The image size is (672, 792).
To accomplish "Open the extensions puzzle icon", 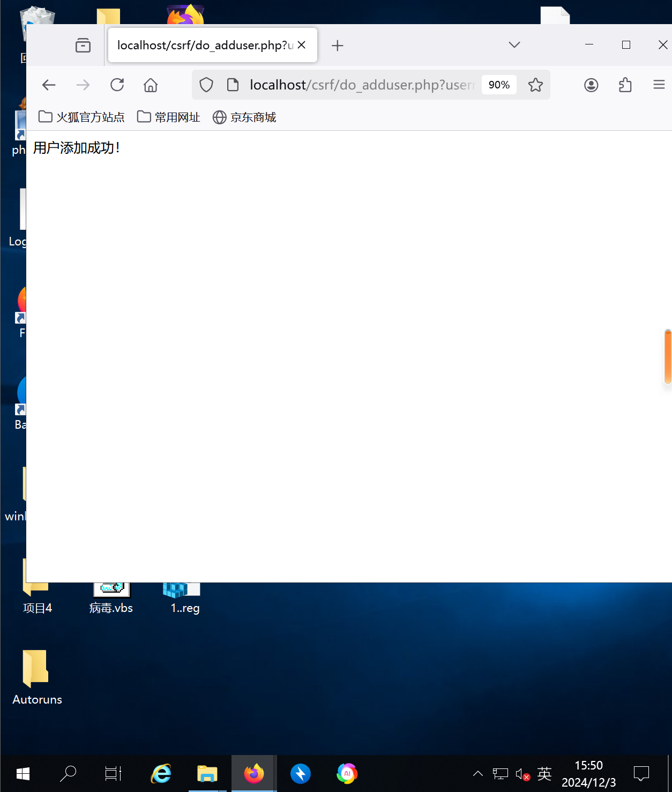I will (625, 85).
